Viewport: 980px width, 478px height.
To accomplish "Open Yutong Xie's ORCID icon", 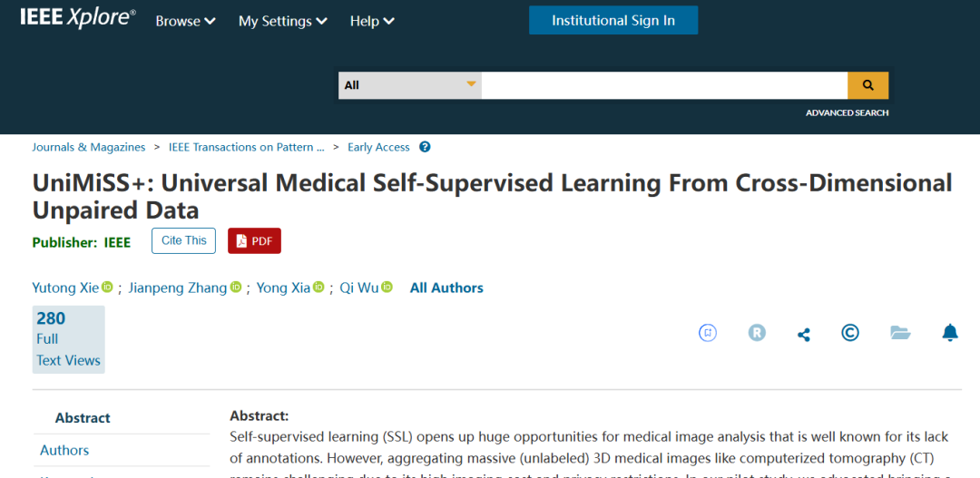I will 107,288.
